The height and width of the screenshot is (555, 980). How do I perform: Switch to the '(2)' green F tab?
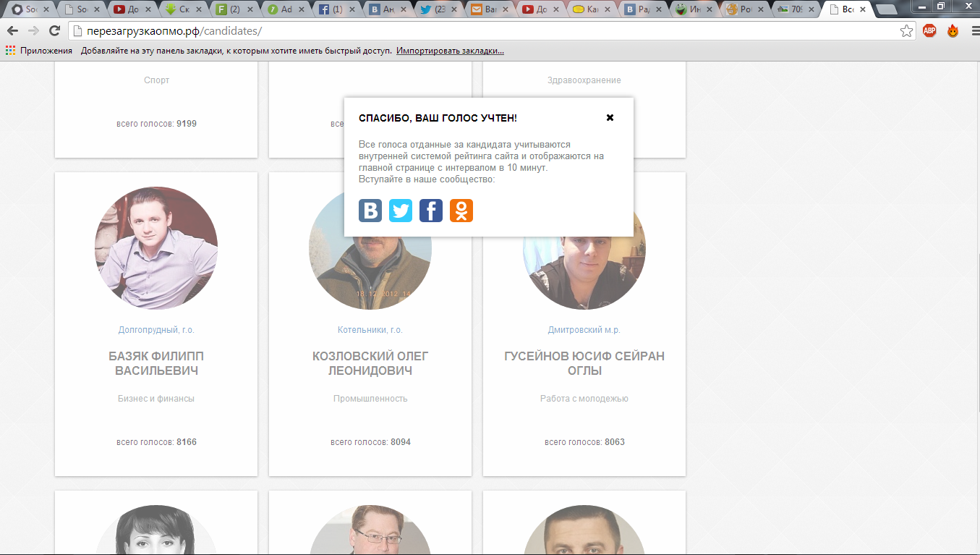pos(234,10)
